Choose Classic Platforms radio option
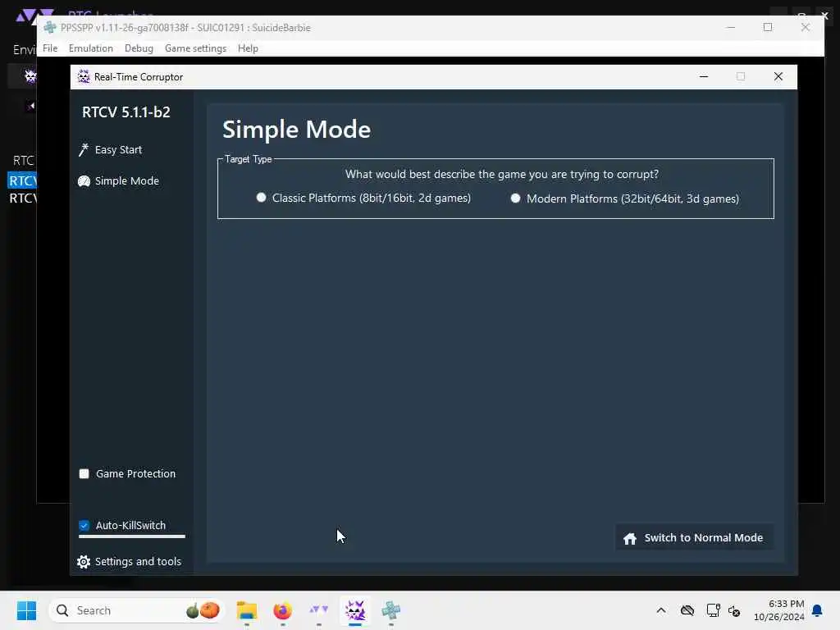The image size is (840, 630). 261,198
